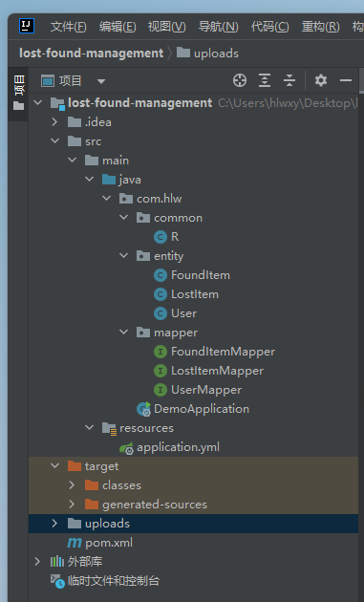Open the 文件(F) menu

69,27
